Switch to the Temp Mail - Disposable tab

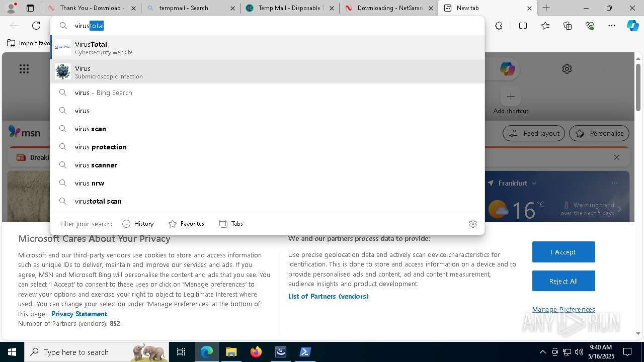tap(289, 8)
